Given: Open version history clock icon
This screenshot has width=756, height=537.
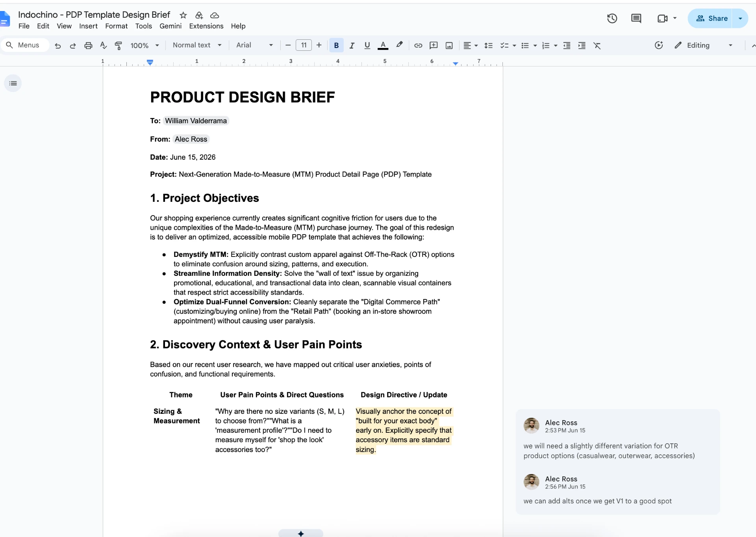Looking at the screenshot, I should click(612, 18).
